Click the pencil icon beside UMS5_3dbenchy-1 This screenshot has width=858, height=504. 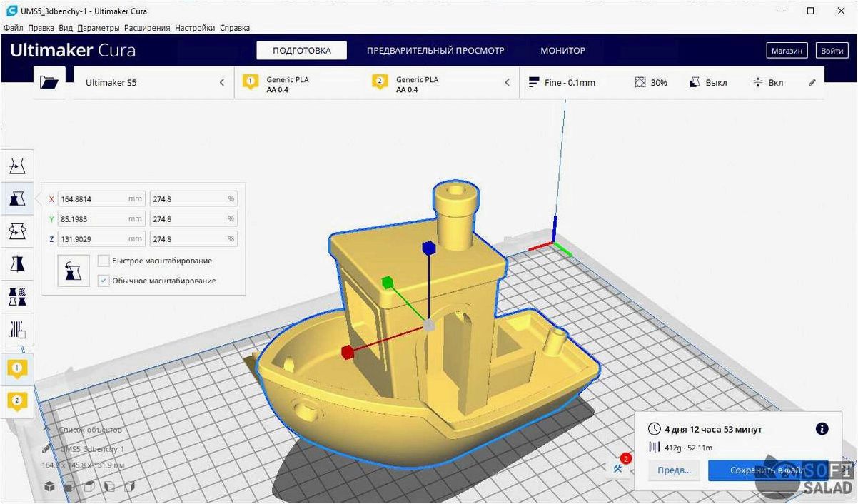pyautogui.click(x=47, y=450)
